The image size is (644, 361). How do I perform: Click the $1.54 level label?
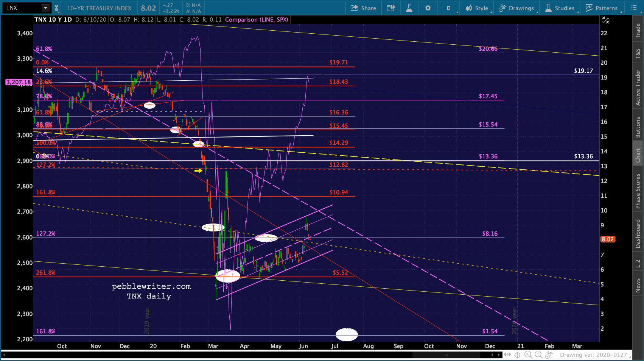click(x=490, y=331)
